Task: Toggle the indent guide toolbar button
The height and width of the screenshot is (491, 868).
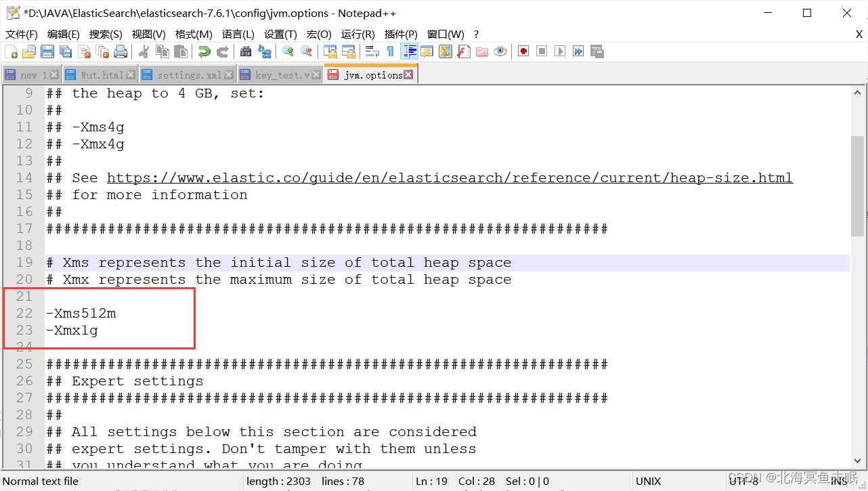Action: coord(409,51)
